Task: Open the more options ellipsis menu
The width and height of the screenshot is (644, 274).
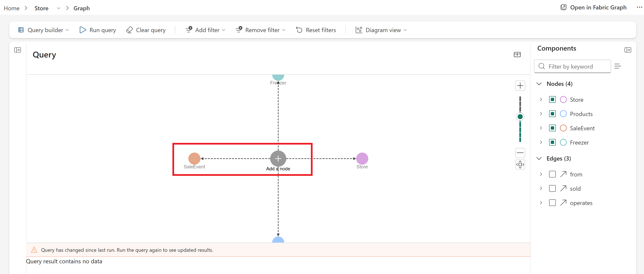Action: coord(640,8)
